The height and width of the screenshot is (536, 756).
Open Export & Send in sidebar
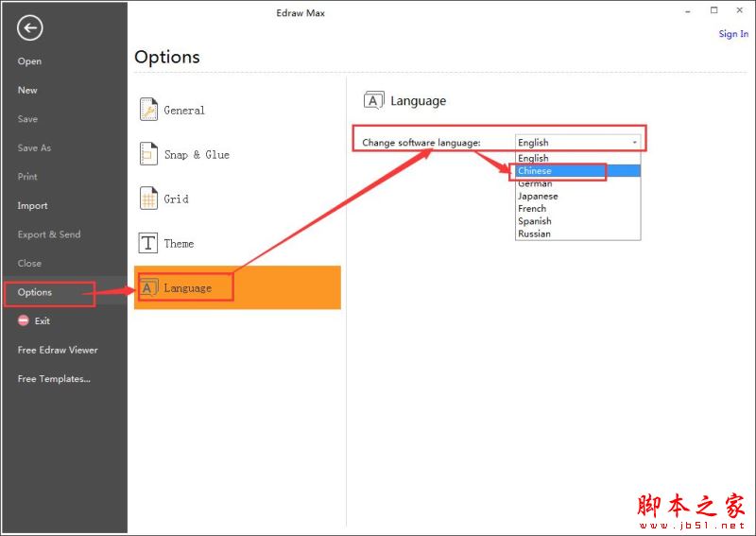49,234
